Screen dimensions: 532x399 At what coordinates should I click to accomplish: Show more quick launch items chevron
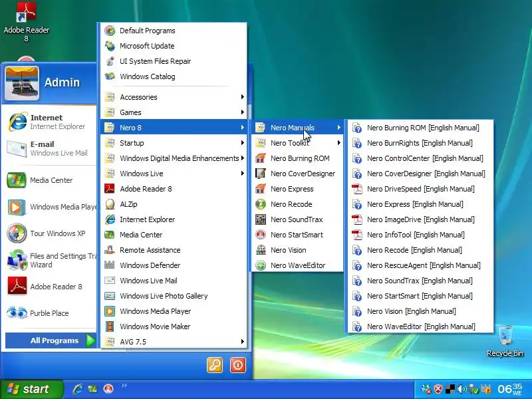124,386
